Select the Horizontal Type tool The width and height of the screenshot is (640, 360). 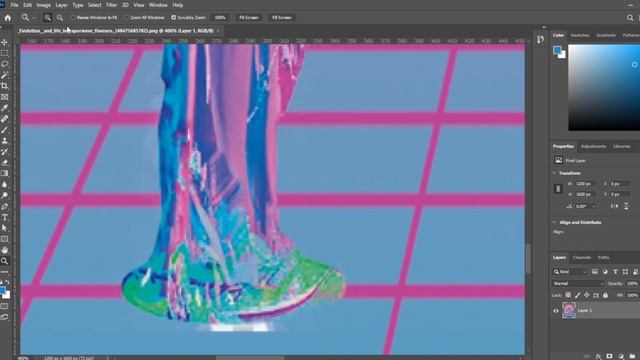click(x=4, y=218)
